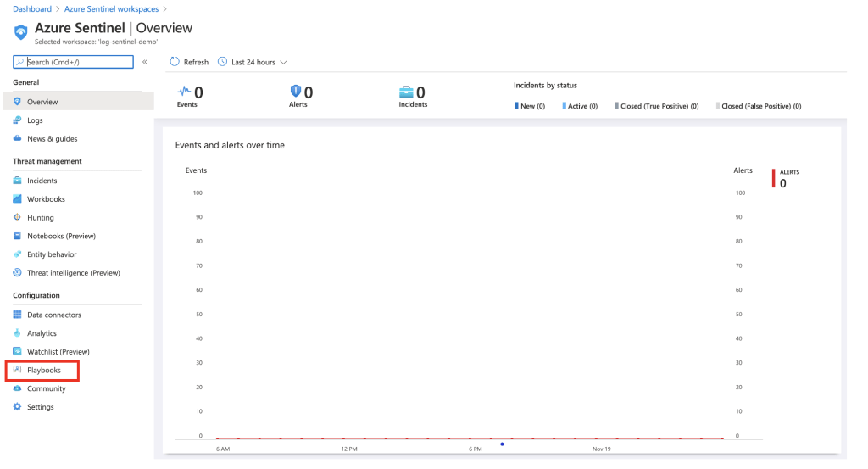This screenshot has height=469, width=868.
Task: Select Logs in the General section
Action: click(x=34, y=120)
